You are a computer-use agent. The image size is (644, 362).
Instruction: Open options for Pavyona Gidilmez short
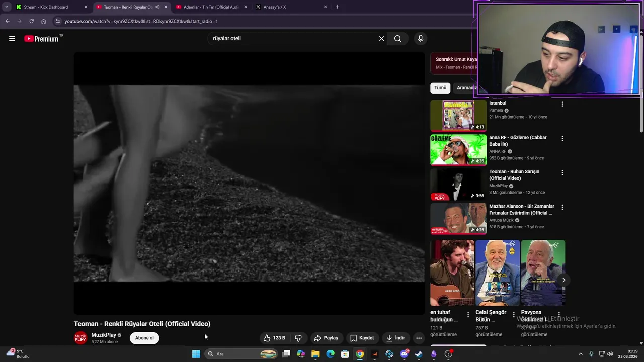(x=559, y=315)
